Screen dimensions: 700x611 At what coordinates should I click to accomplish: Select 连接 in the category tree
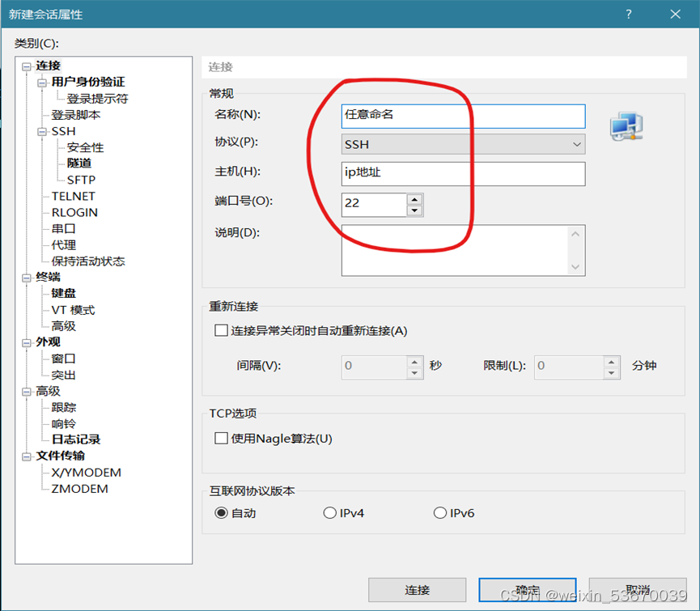[x=49, y=66]
